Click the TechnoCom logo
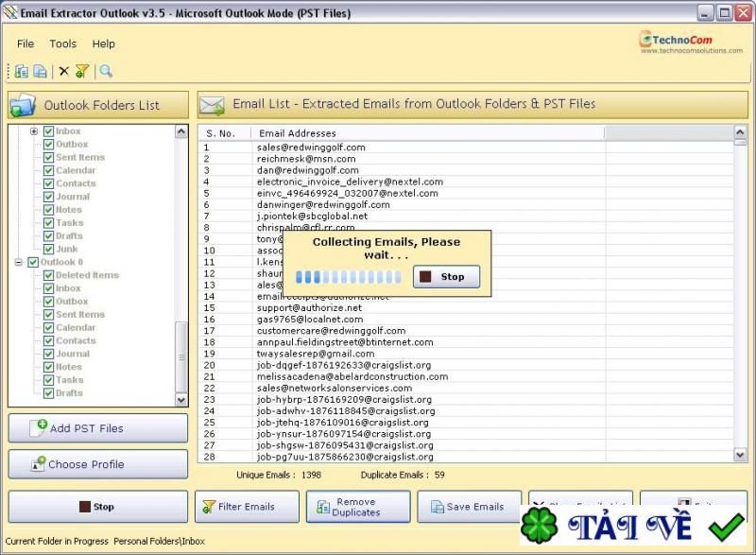Screen dimensions: 756x555 [691, 42]
